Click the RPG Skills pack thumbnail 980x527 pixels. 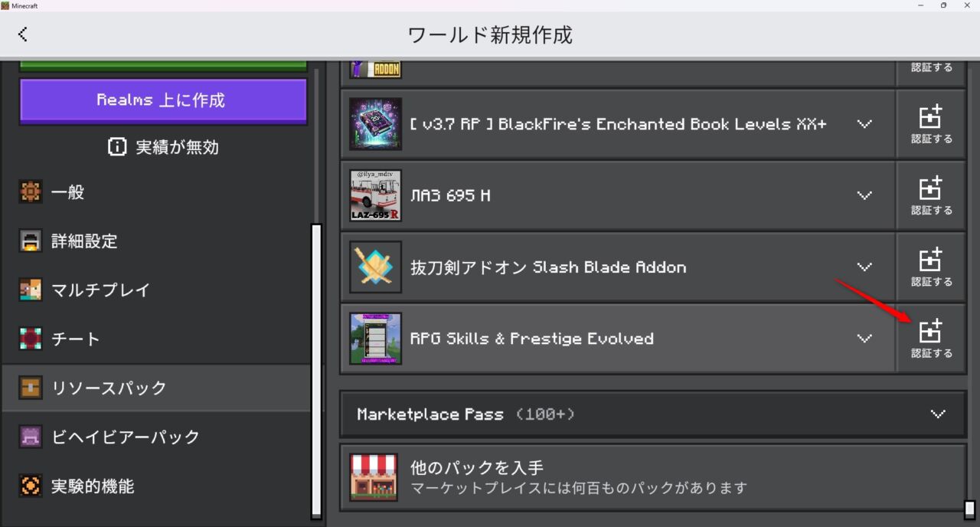tap(375, 339)
